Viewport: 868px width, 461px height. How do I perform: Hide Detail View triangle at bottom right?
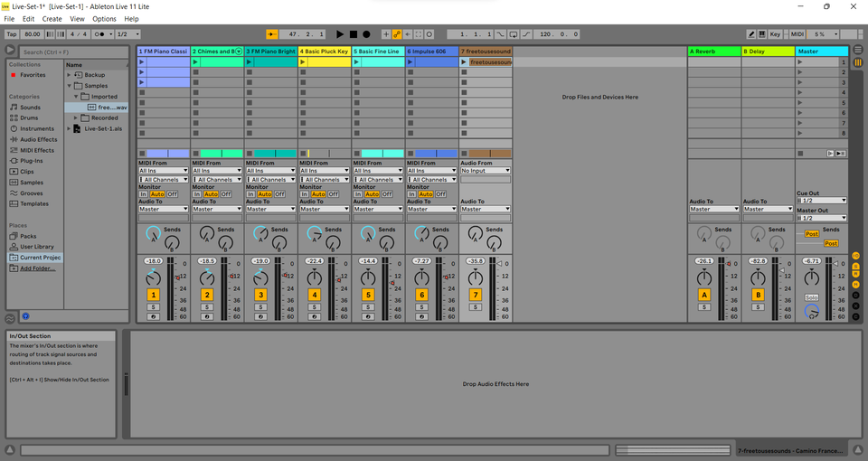coord(857,450)
